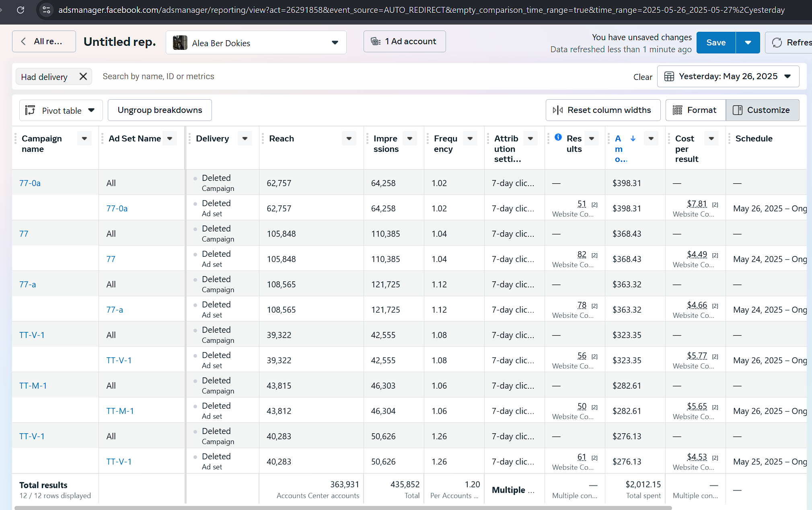The image size is (812, 510).
Task: Remove the Had delivery filter chip
Action: click(x=83, y=76)
